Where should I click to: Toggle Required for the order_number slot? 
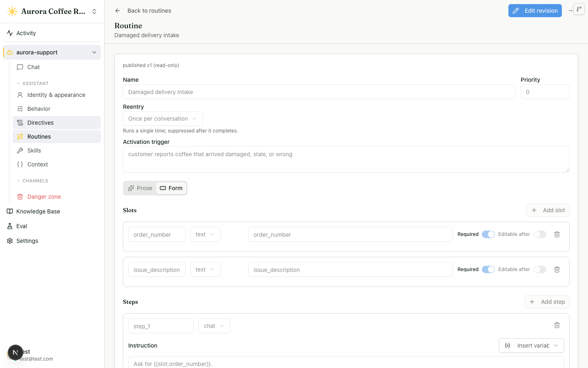(488, 234)
